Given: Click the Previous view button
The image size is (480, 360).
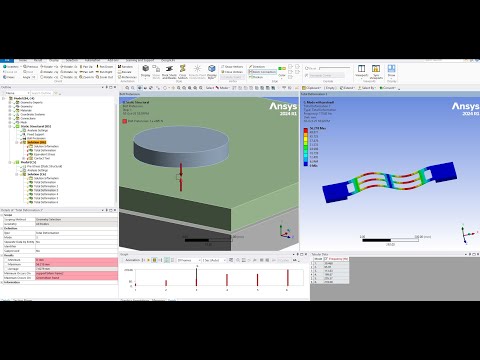Looking at the screenshot, I should [31, 67].
